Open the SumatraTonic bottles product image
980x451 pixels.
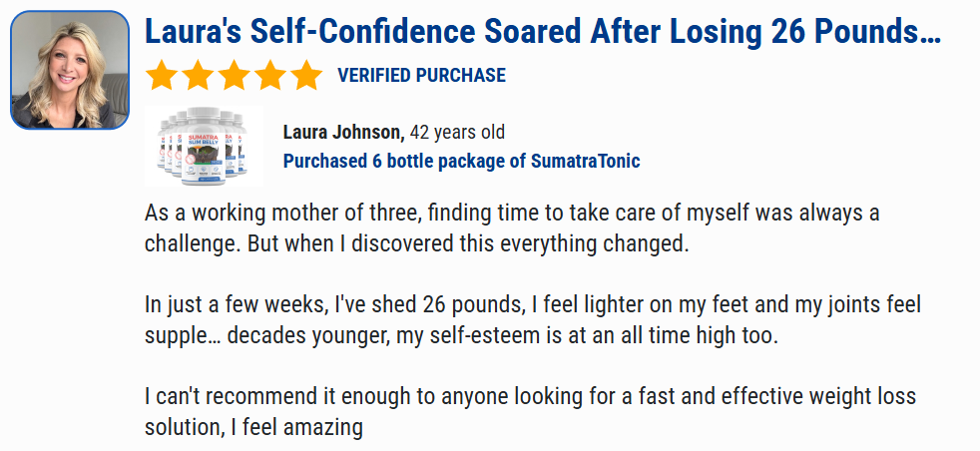(x=204, y=146)
